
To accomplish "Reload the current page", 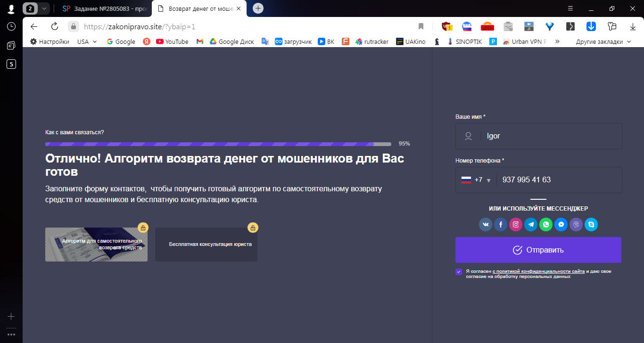I will click(54, 26).
